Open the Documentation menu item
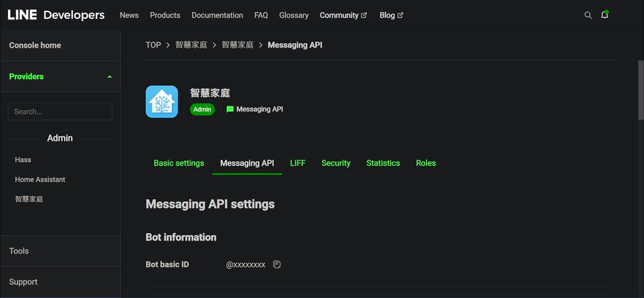The width and height of the screenshot is (644, 298). pos(217,15)
